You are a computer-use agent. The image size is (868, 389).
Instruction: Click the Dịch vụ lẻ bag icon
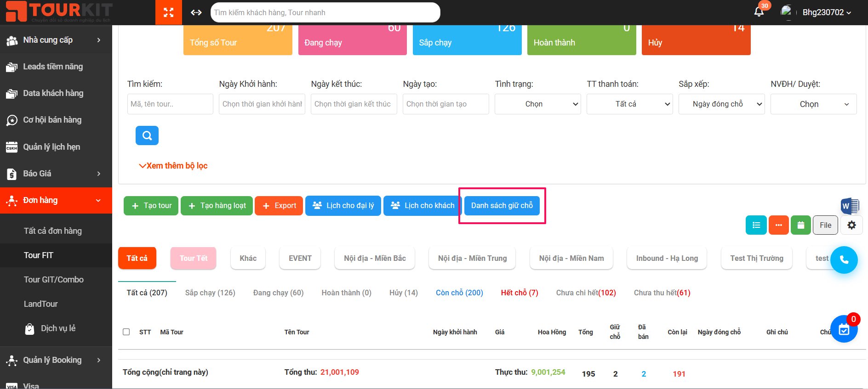[x=29, y=329]
